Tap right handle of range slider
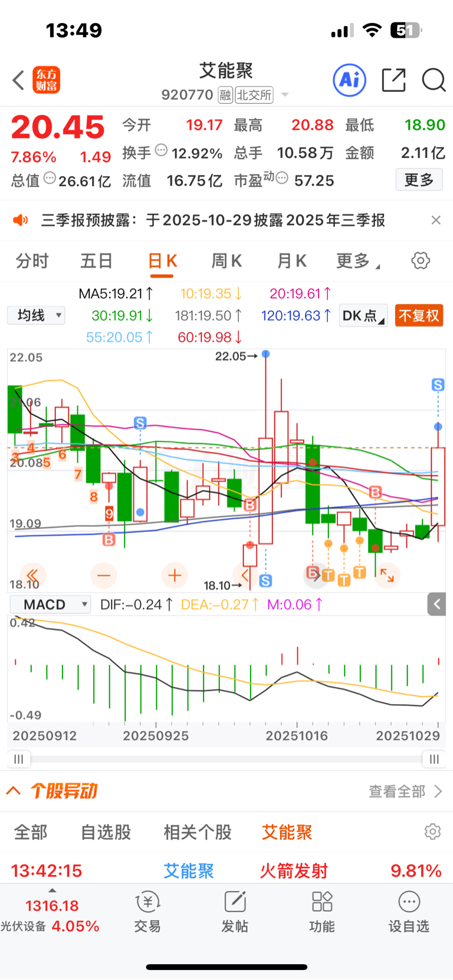This screenshot has height=980, width=453. click(x=434, y=759)
